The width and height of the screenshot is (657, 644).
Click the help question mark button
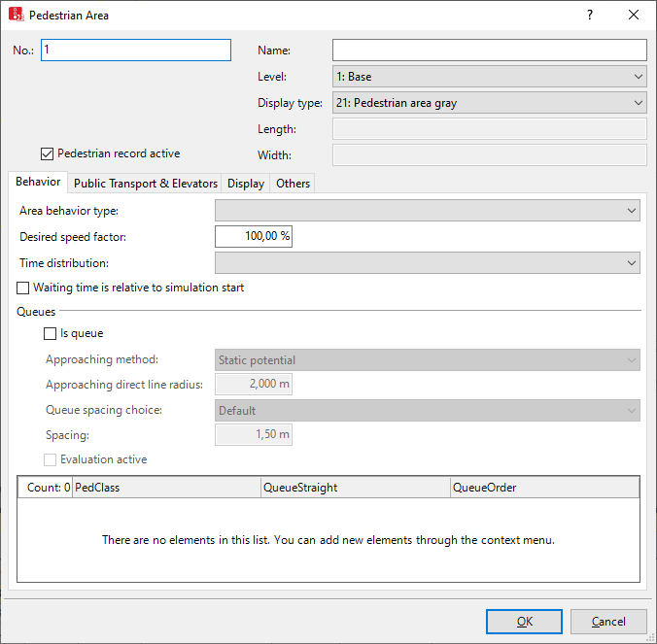589,16
